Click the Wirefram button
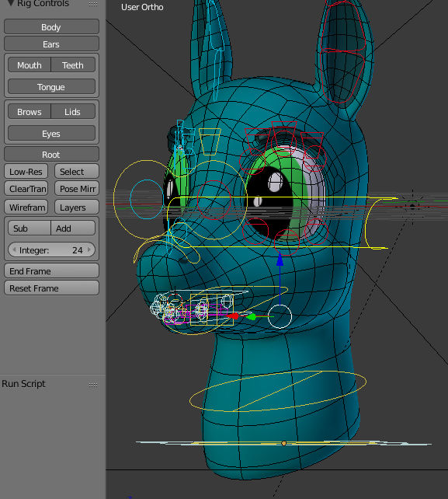This screenshot has width=448, height=499. tap(26, 208)
